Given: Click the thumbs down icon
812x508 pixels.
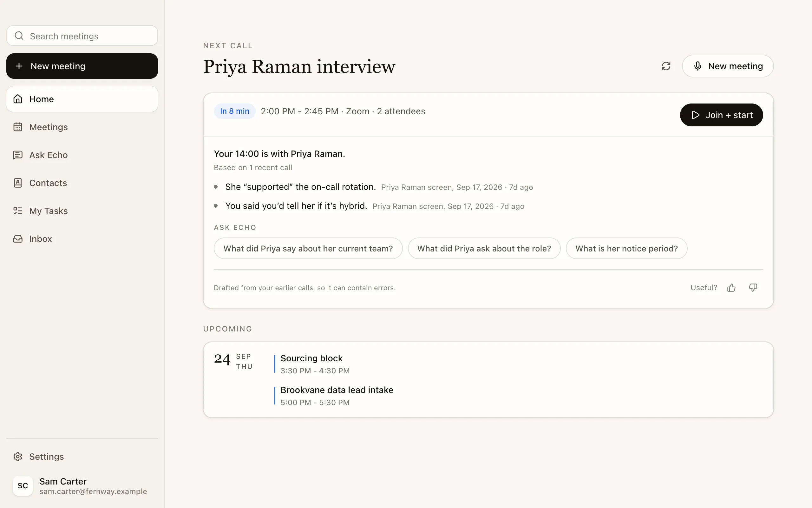Looking at the screenshot, I should 753,288.
